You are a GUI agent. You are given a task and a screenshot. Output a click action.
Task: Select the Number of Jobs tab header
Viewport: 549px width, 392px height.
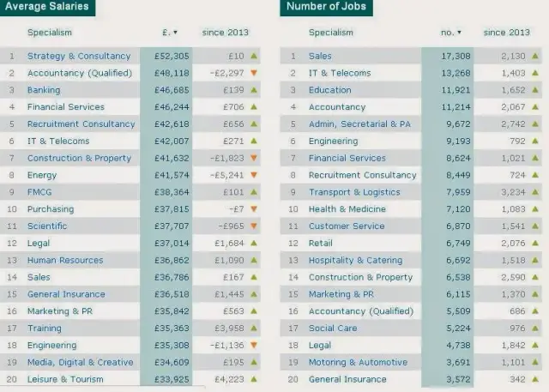click(x=326, y=7)
